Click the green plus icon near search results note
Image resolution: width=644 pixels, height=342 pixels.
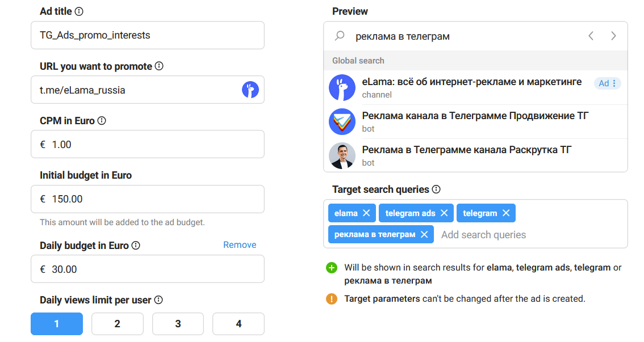click(x=332, y=267)
